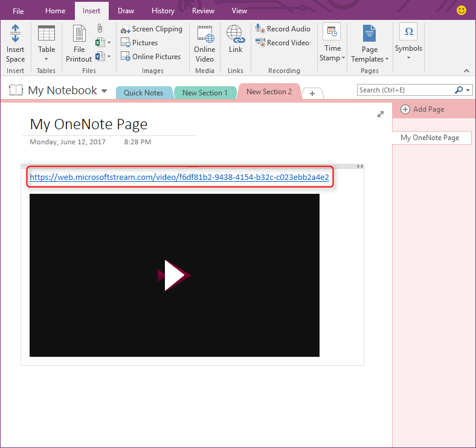Select the New Section 2 tab
Screen dimensions: 476x448
(x=269, y=92)
